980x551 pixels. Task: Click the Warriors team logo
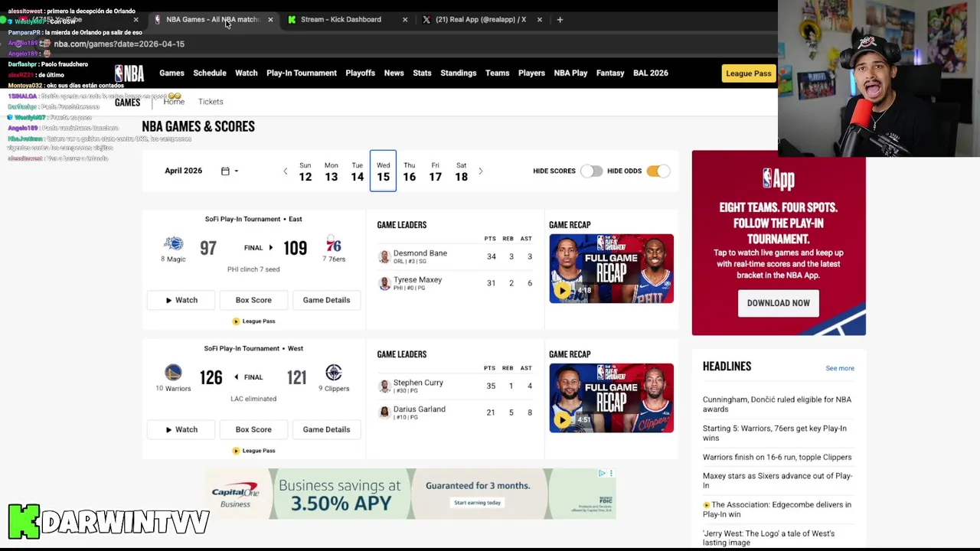pos(173,373)
